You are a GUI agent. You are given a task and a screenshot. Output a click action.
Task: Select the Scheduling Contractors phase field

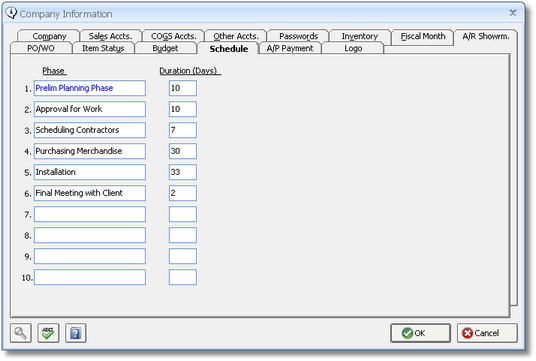click(x=90, y=130)
